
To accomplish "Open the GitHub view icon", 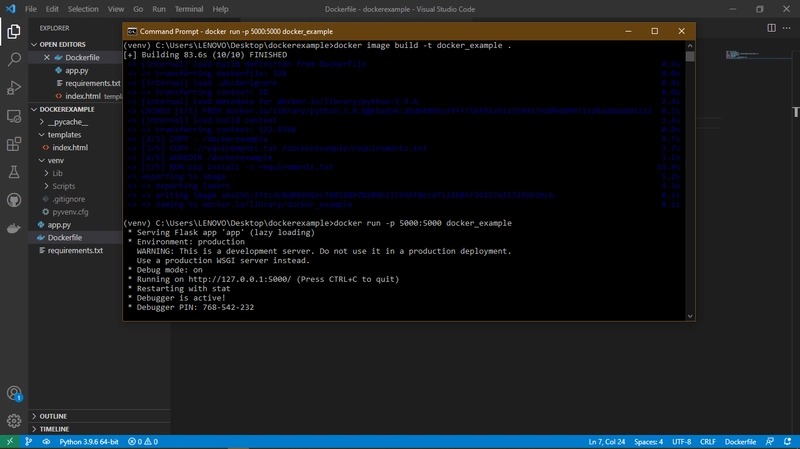I will (x=14, y=200).
